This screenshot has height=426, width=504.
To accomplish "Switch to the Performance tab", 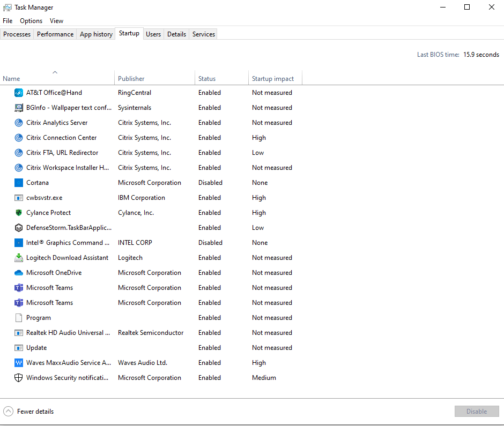I will pos(55,34).
